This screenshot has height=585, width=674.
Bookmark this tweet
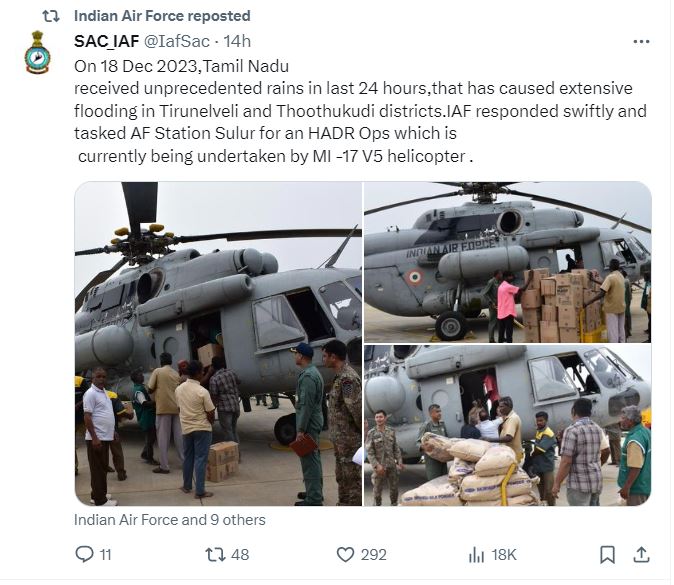606,554
